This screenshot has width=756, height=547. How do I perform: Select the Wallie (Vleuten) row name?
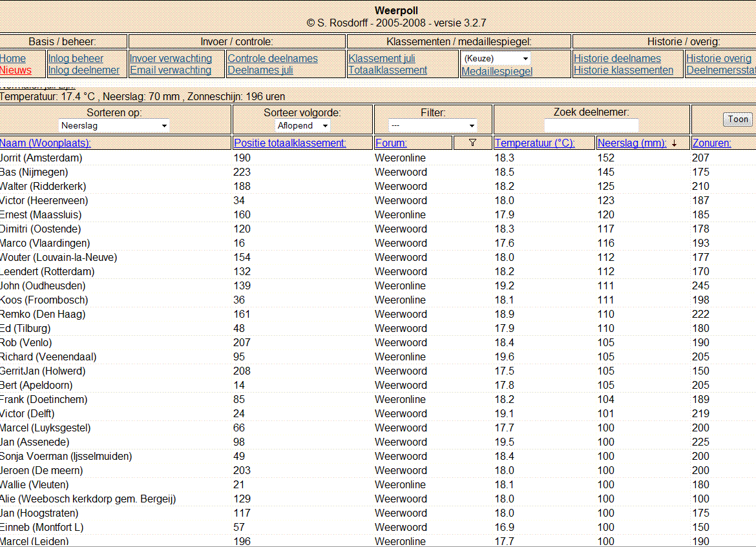(34, 485)
